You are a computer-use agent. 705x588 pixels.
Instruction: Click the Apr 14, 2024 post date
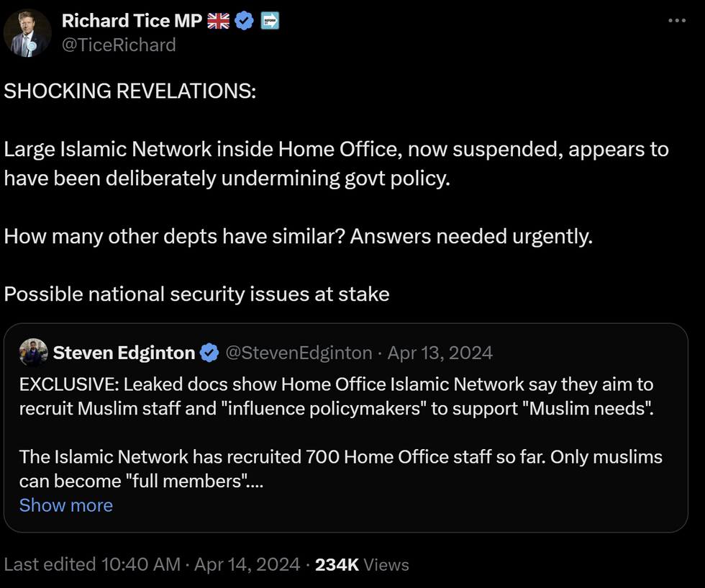(x=247, y=564)
